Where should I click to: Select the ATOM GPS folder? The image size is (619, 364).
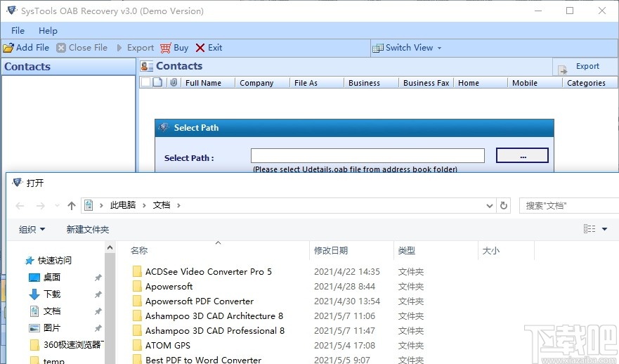pyautogui.click(x=168, y=346)
